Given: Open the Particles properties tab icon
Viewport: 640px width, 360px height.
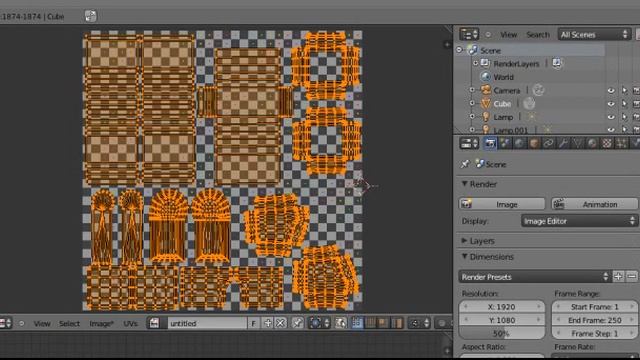Looking at the screenshot, I should (622, 143).
